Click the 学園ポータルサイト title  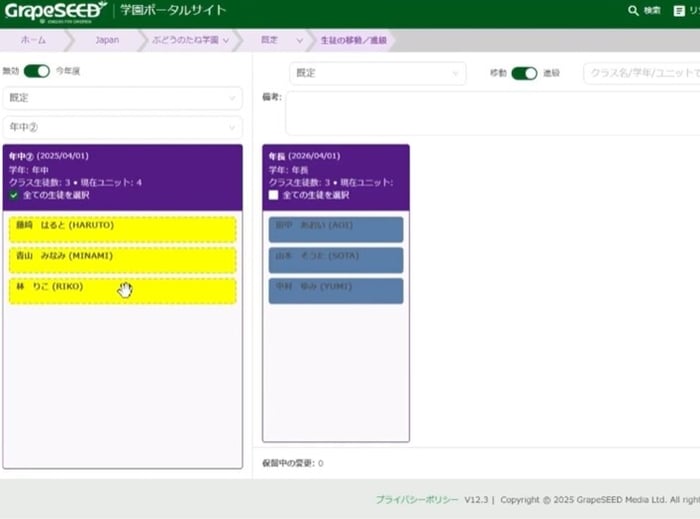click(173, 10)
